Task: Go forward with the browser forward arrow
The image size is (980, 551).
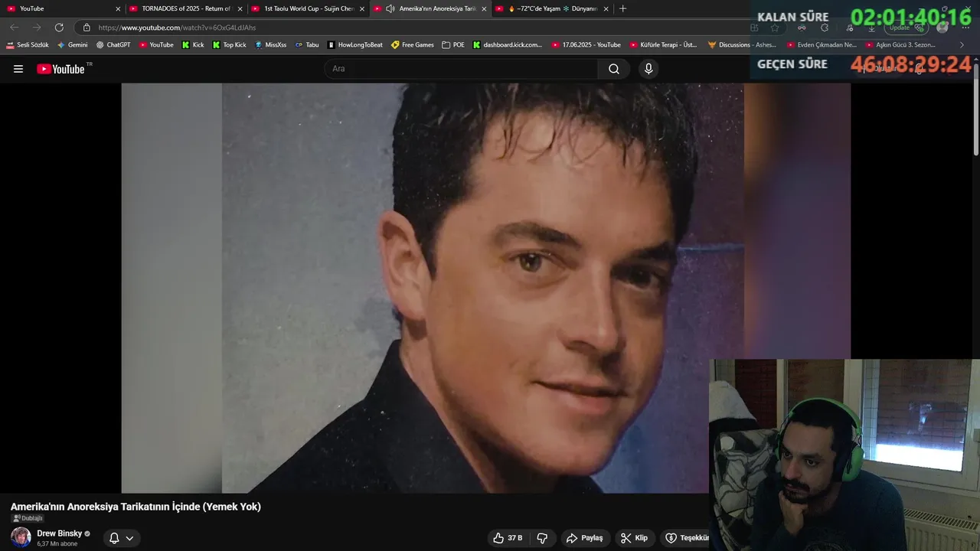Action: [37, 28]
